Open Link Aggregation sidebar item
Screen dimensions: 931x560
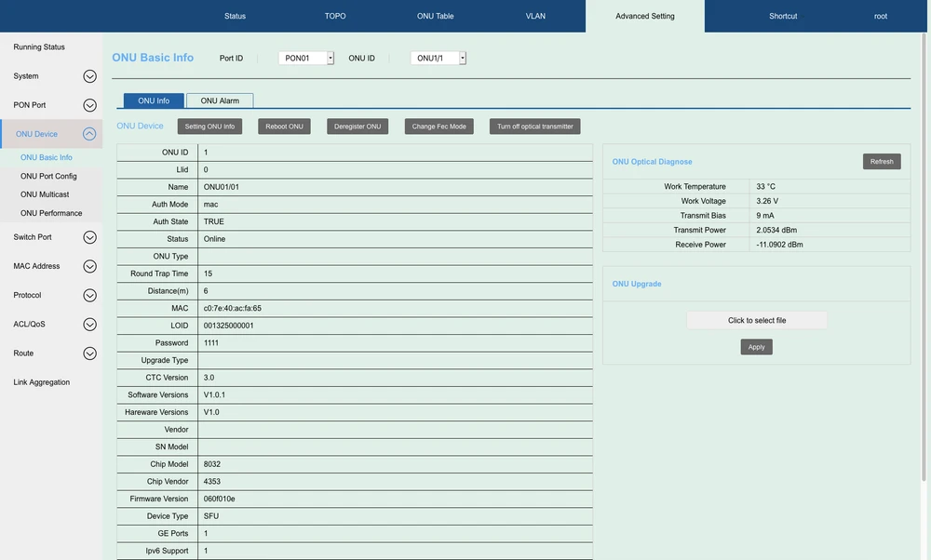[42, 382]
